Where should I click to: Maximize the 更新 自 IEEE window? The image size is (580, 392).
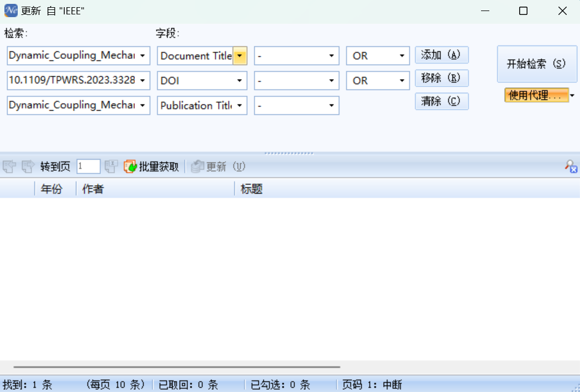523,11
